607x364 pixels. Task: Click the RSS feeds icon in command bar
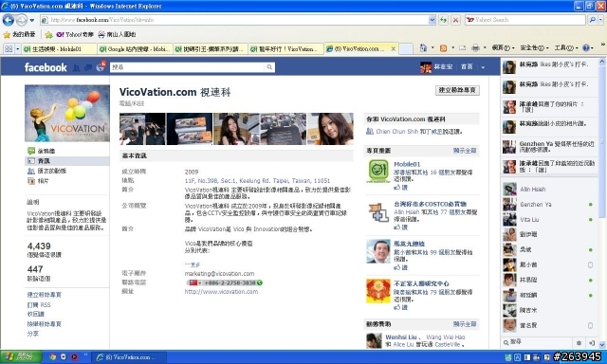click(444, 48)
